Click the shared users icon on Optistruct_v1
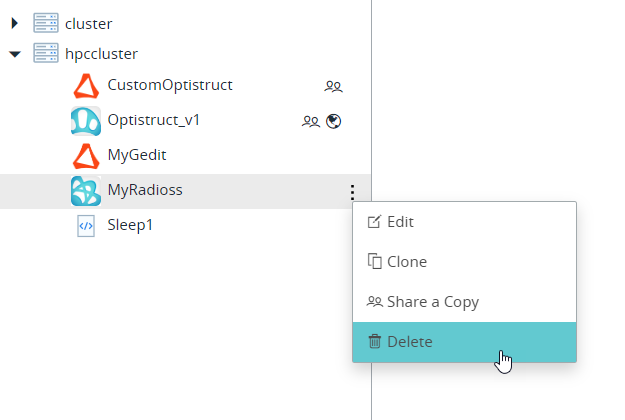The height and width of the screenshot is (420, 625). pyautogui.click(x=311, y=122)
